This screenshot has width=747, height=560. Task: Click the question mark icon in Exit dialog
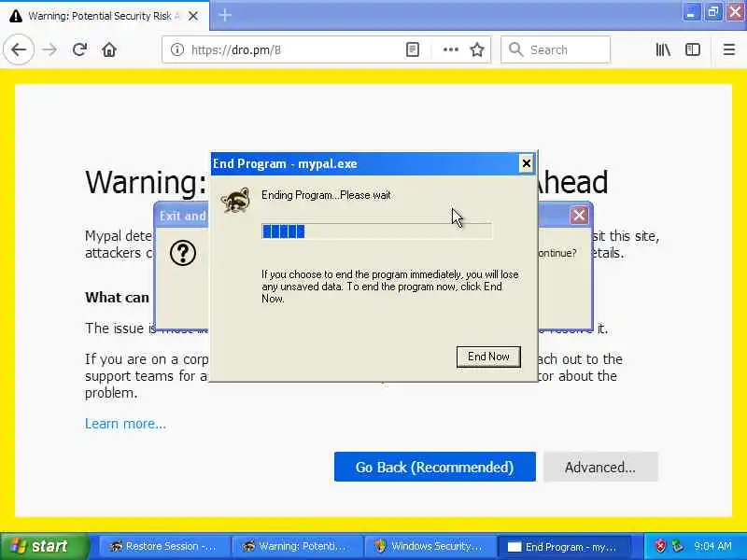(x=182, y=253)
